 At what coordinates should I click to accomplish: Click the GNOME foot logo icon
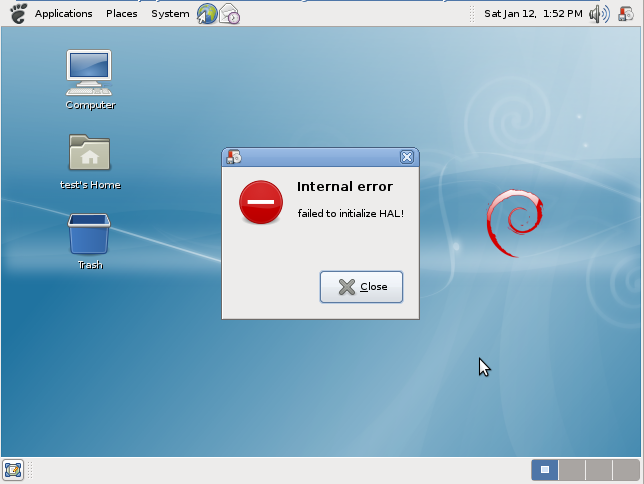click(x=18, y=14)
